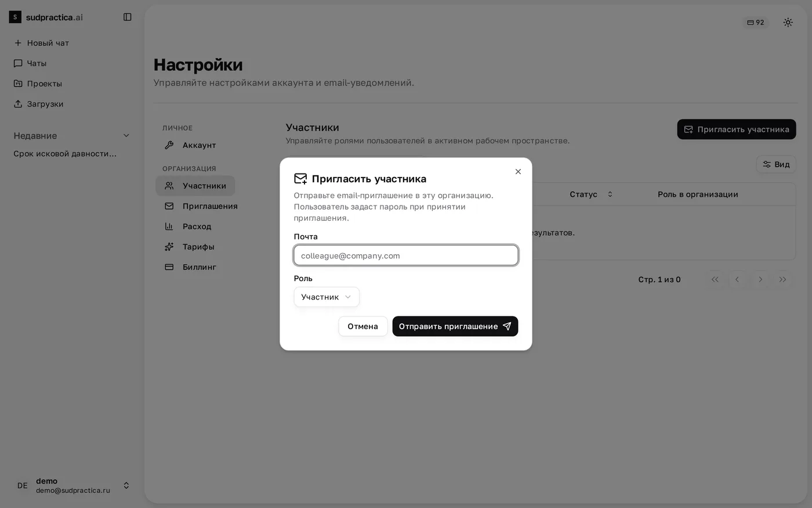Click the credits balance 92 badge

(756, 23)
